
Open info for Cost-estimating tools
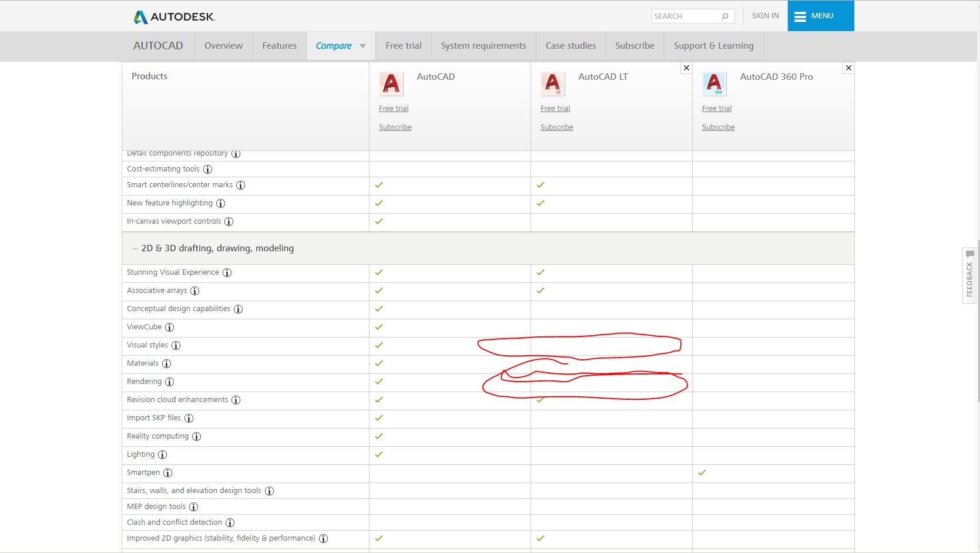207,169
